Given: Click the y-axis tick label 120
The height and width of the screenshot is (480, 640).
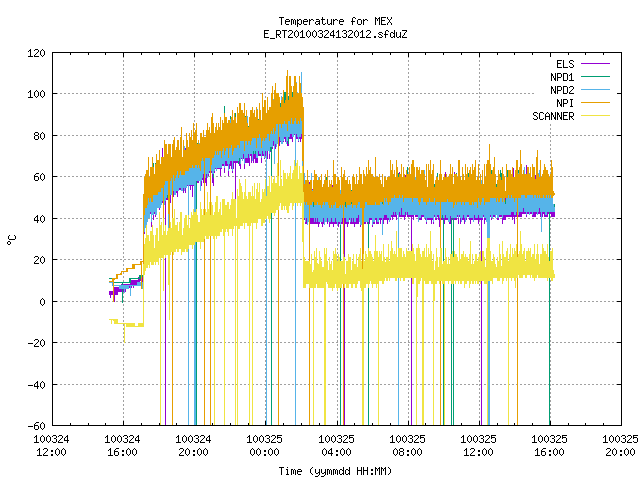Looking at the screenshot, I should coord(36,53).
